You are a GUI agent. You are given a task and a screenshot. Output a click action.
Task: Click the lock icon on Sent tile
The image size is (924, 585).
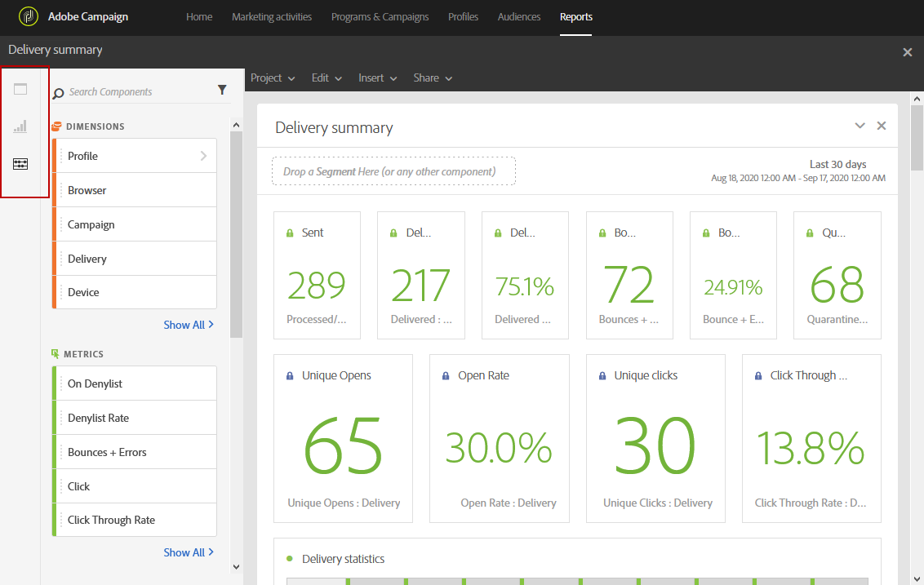[290, 233]
